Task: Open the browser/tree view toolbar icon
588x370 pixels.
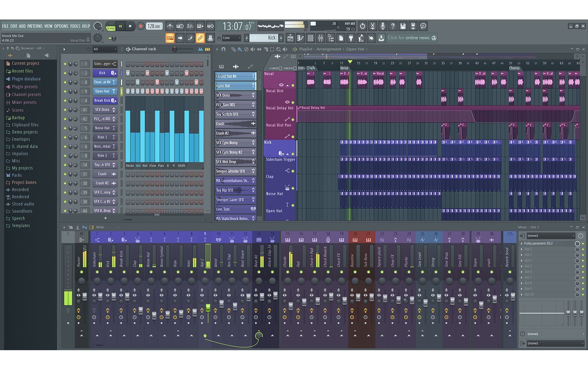Action: point(331,38)
